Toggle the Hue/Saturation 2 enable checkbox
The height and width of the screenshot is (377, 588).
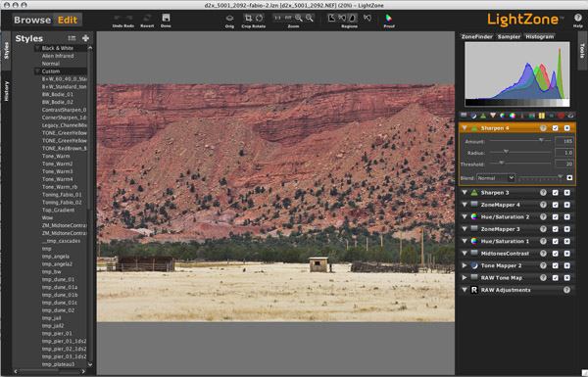tap(556, 217)
